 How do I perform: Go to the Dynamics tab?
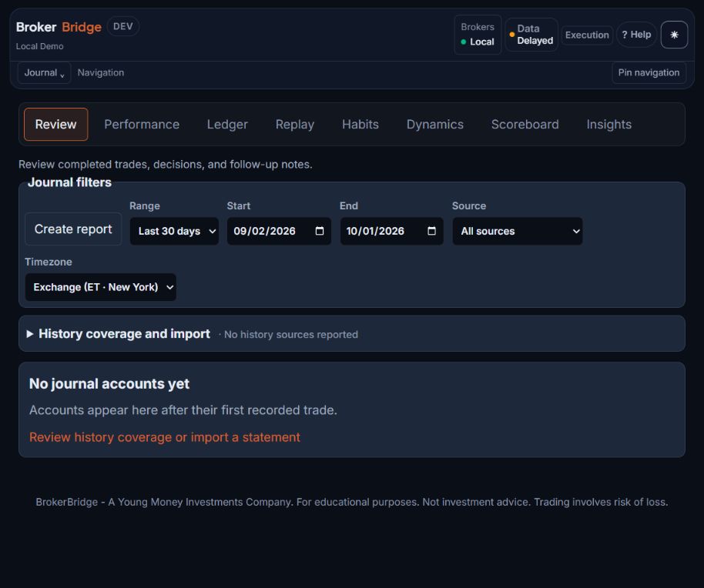tap(434, 124)
